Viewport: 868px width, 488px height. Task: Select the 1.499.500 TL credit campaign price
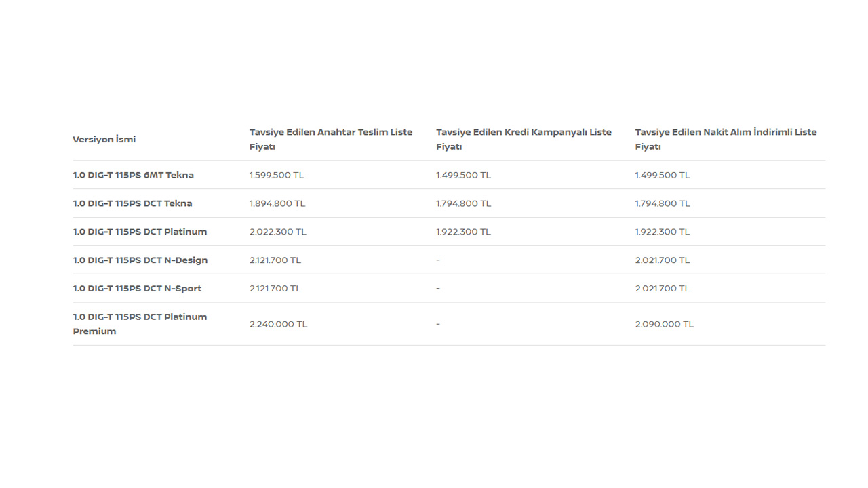pyautogui.click(x=464, y=175)
